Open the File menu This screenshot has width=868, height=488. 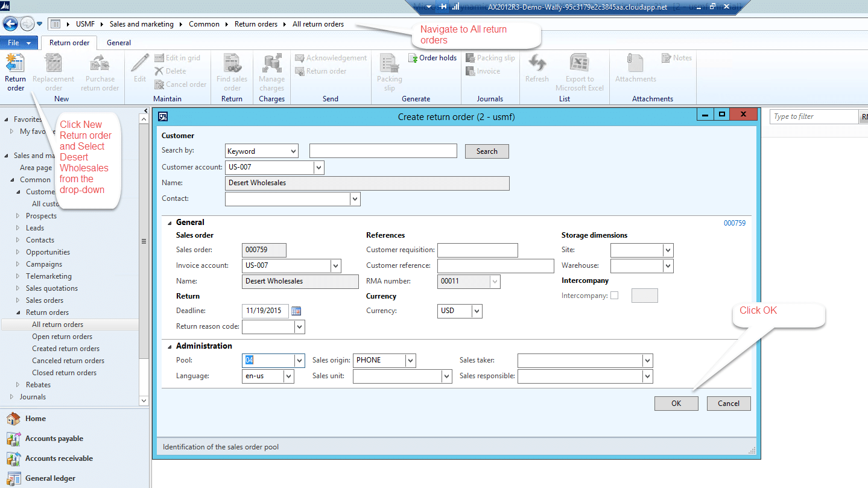(14, 42)
